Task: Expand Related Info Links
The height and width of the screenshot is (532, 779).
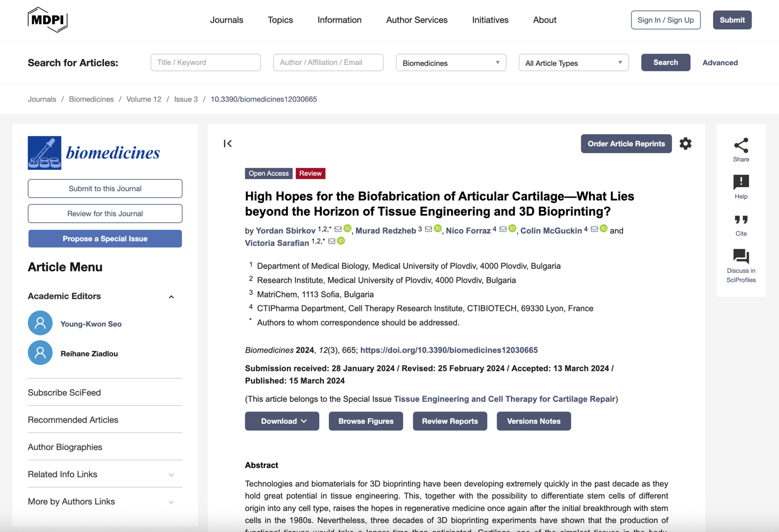Action: 105,474
